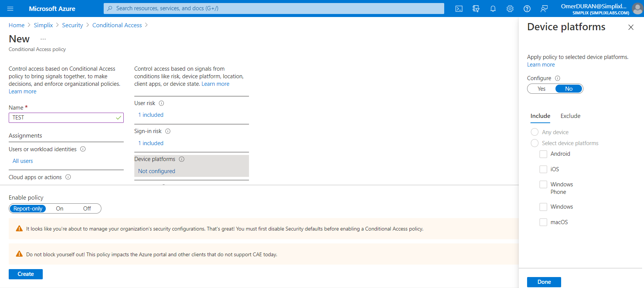
Task: Check the Android checkbox
Action: click(x=543, y=154)
